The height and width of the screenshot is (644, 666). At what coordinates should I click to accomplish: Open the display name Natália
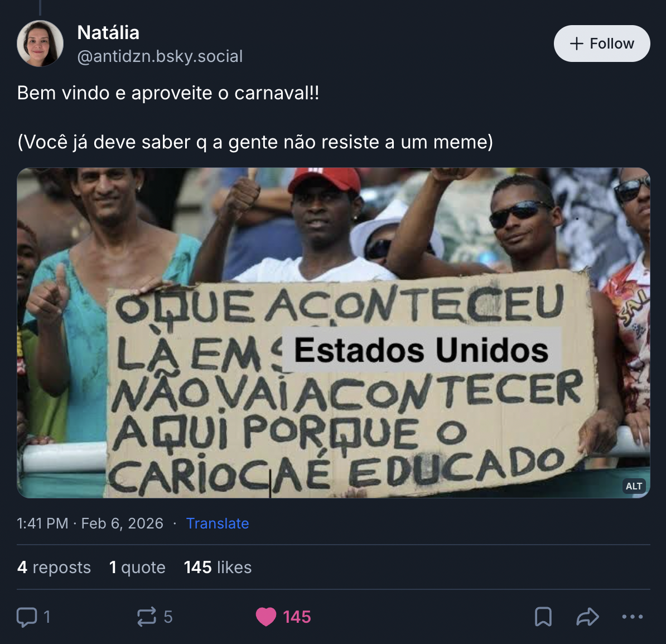tap(108, 33)
